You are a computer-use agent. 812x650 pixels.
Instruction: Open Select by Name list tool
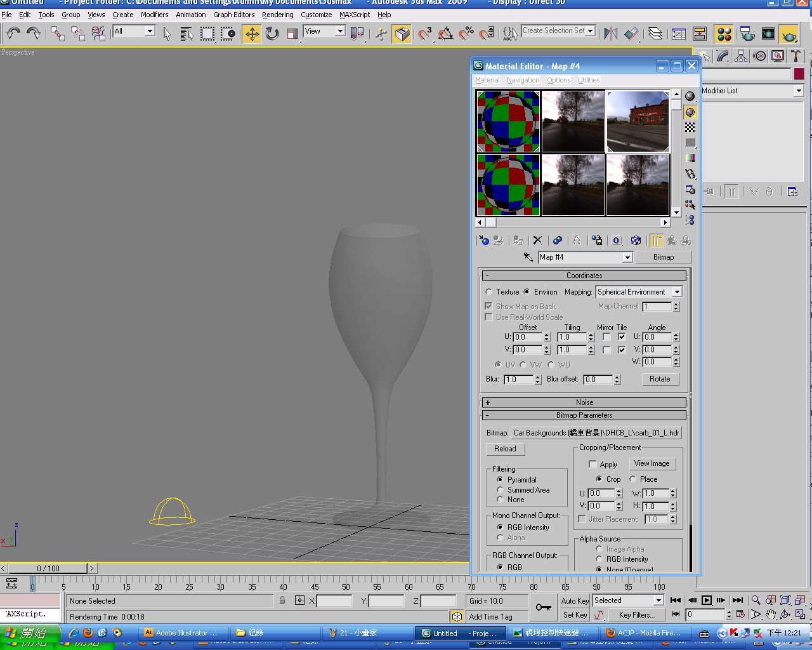187,34
